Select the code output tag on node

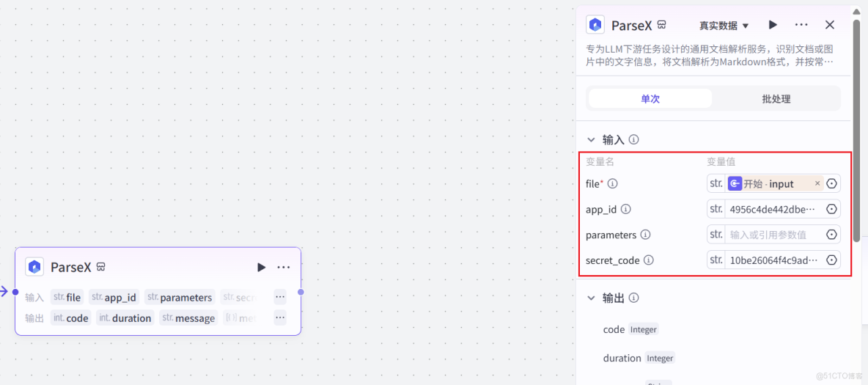click(x=71, y=318)
